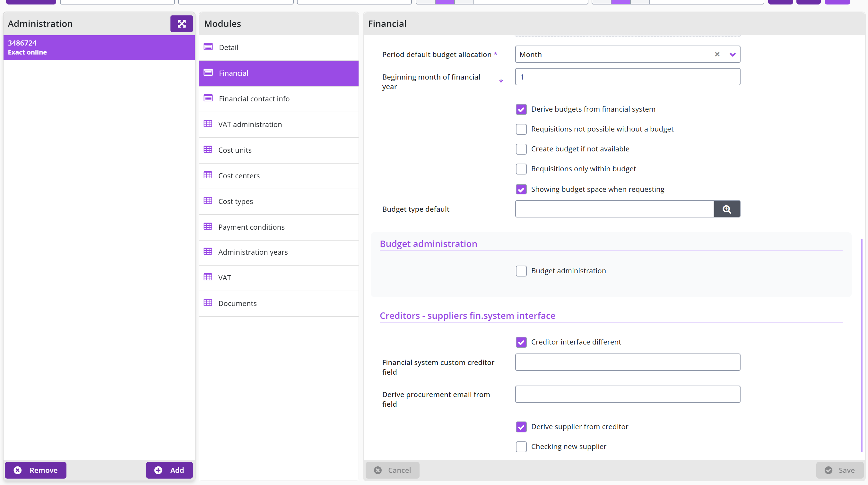The image size is (868, 485).
Task: Click Derive procurement email from field input
Action: coord(628,394)
